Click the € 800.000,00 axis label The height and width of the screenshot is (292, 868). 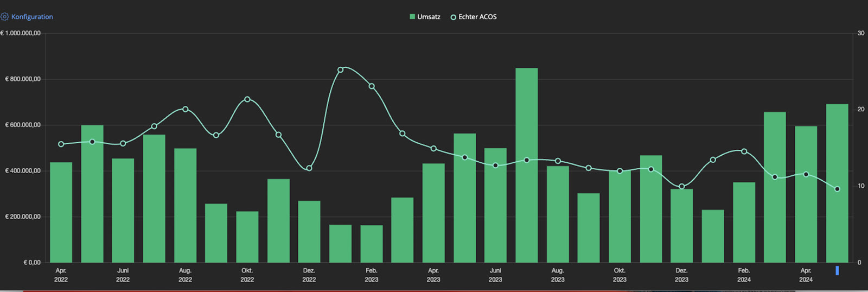(x=23, y=79)
